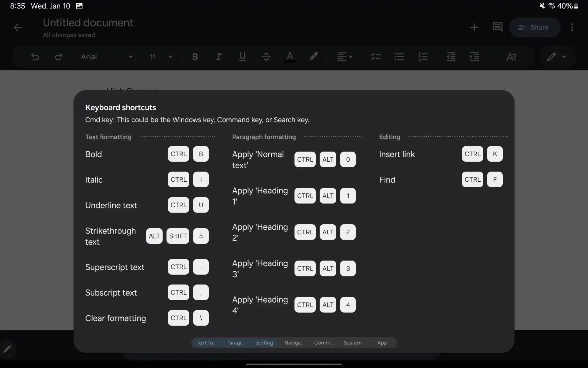Click the Bold shortcut label
The width and height of the screenshot is (588, 368).
(x=93, y=154)
